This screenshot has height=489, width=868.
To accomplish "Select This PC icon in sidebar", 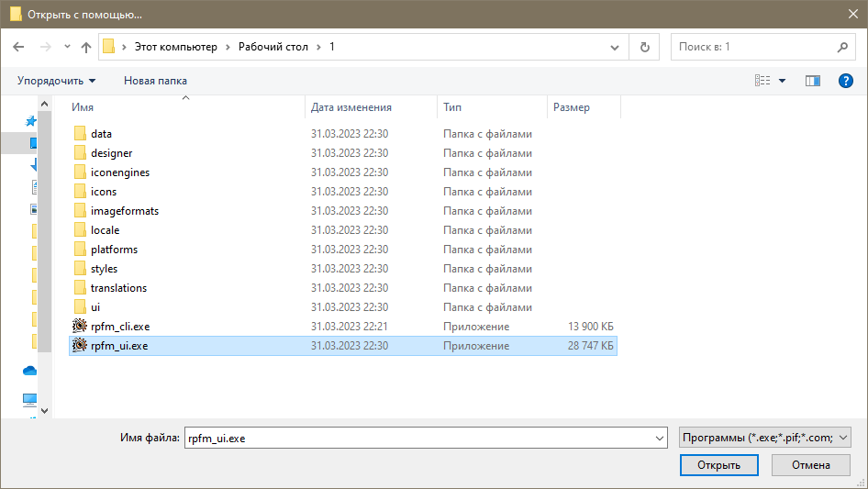I will point(30,399).
